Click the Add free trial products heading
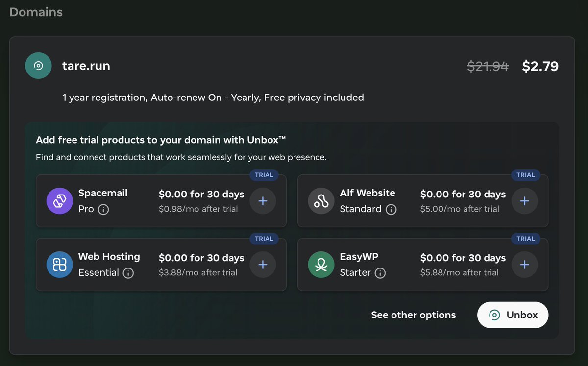Image resolution: width=588 pixels, height=366 pixels. click(161, 140)
